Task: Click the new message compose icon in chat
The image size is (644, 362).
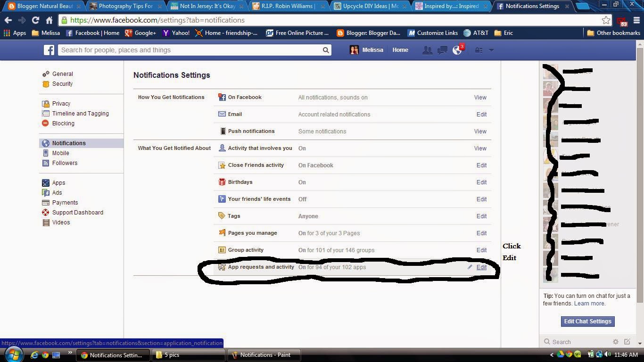Action: point(627,342)
